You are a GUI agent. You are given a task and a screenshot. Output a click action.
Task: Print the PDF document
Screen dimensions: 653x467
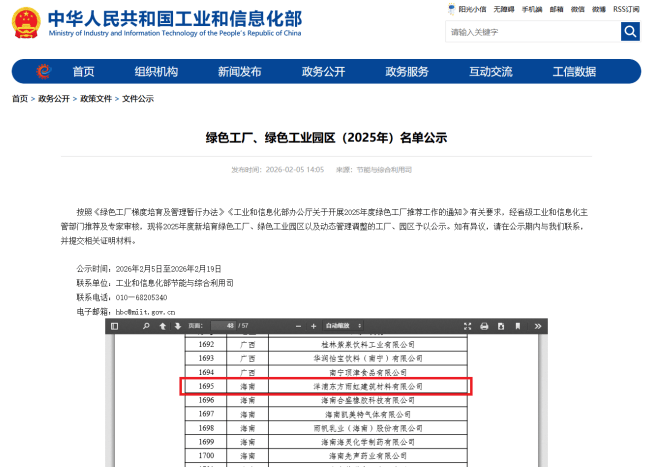pyautogui.click(x=485, y=326)
